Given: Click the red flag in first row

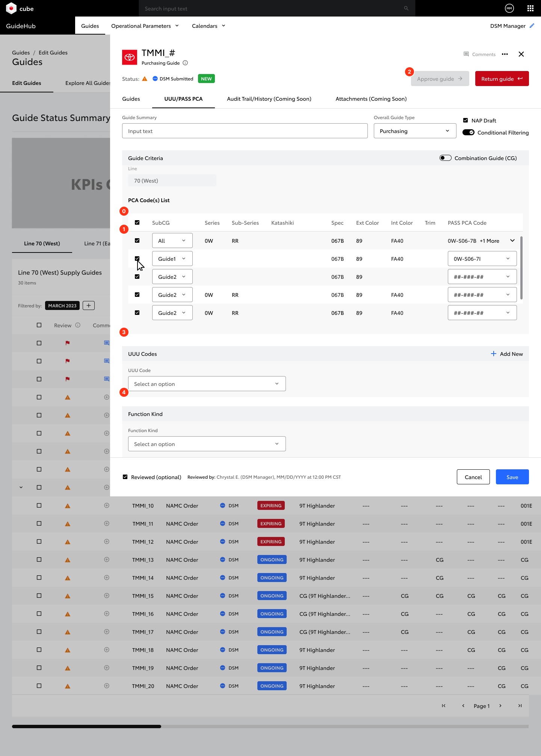Looking at the screenshot, I should pos(68,343).
